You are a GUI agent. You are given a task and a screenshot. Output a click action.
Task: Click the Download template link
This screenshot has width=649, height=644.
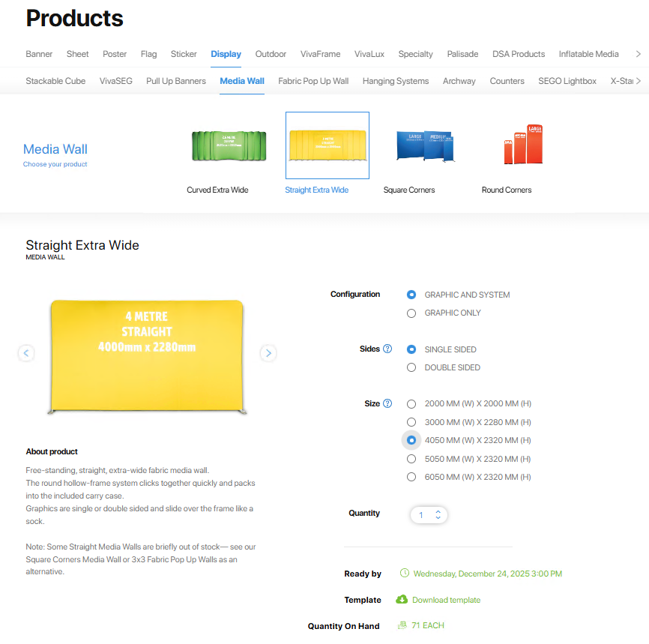[446, 600]
